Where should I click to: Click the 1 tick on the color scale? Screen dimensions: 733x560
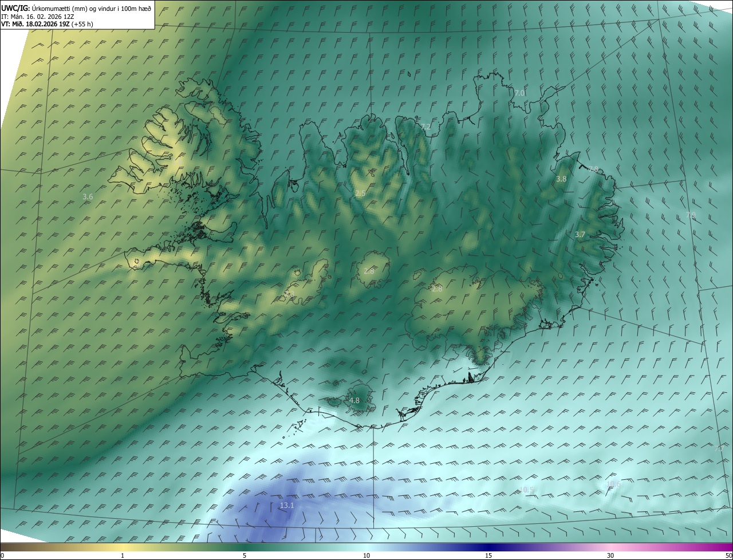pyautogui.click(x=123, y=556)
